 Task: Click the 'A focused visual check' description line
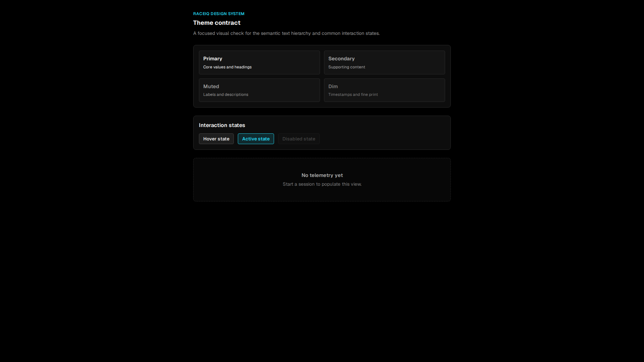(x=286, y=33)
